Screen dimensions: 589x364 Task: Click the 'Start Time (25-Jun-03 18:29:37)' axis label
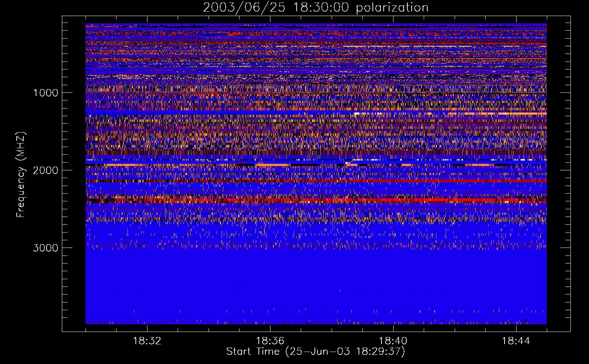pyautogui.click(x=316, y=352)
